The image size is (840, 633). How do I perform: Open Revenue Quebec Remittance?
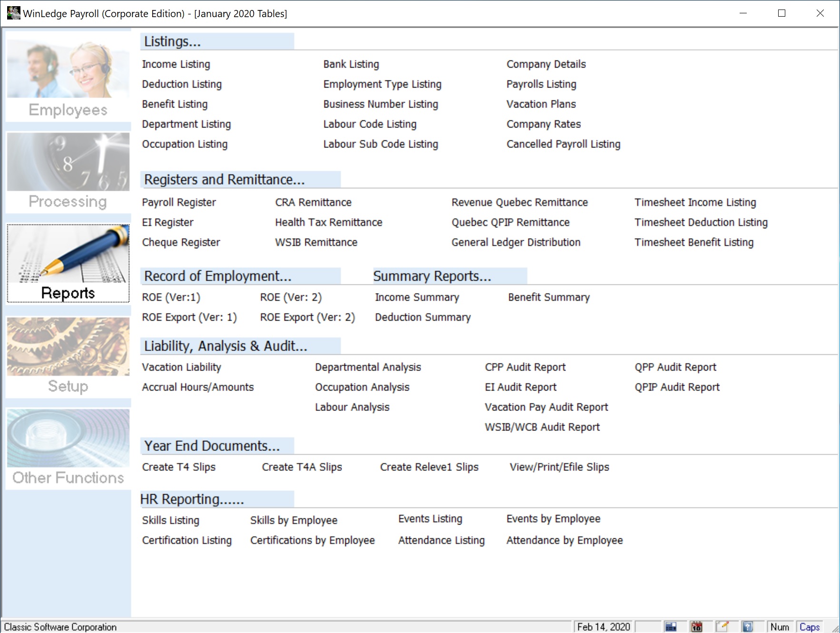coord(519,203)
